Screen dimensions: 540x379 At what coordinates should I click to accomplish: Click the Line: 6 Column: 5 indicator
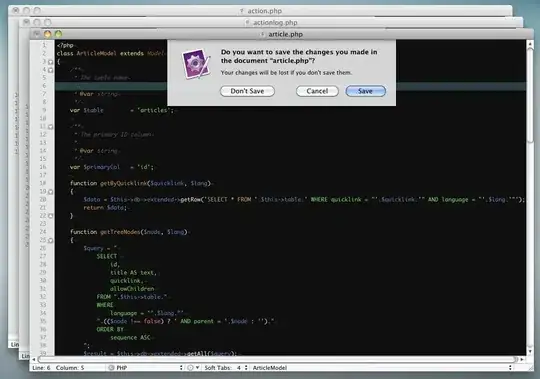(x=58, y=368)
